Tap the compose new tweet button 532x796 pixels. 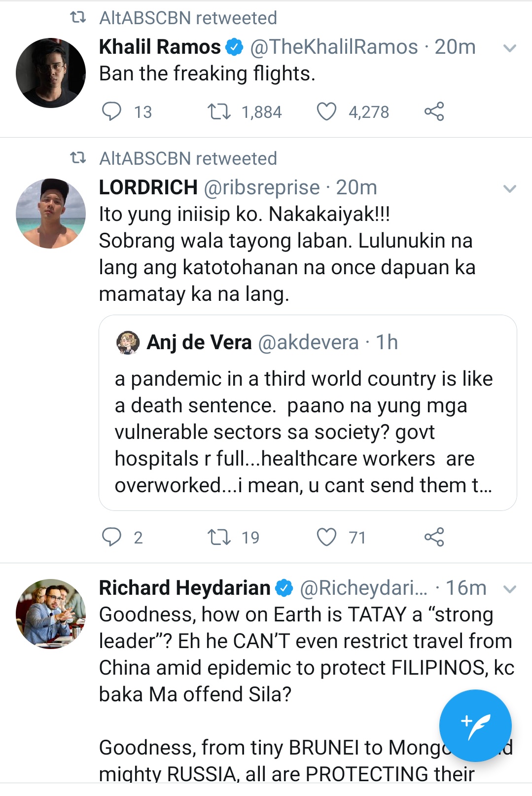tap(475, 725)
